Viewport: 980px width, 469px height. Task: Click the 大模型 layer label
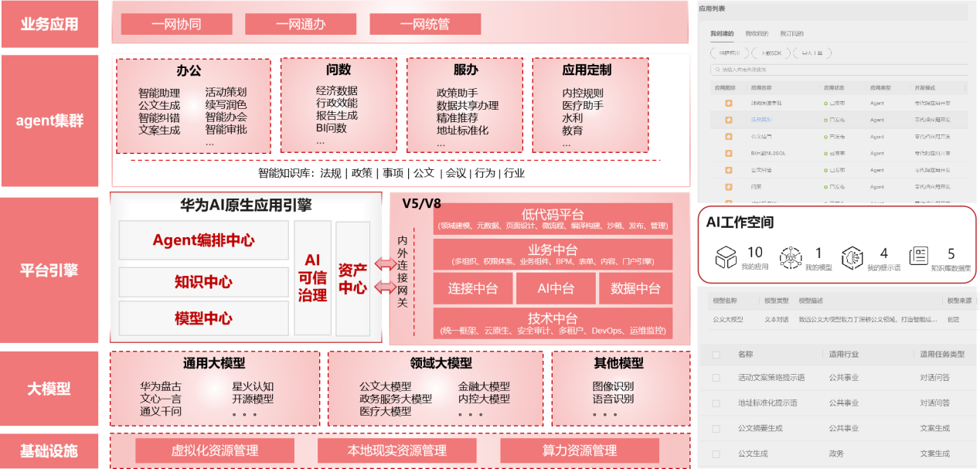[x=49, y=389]
